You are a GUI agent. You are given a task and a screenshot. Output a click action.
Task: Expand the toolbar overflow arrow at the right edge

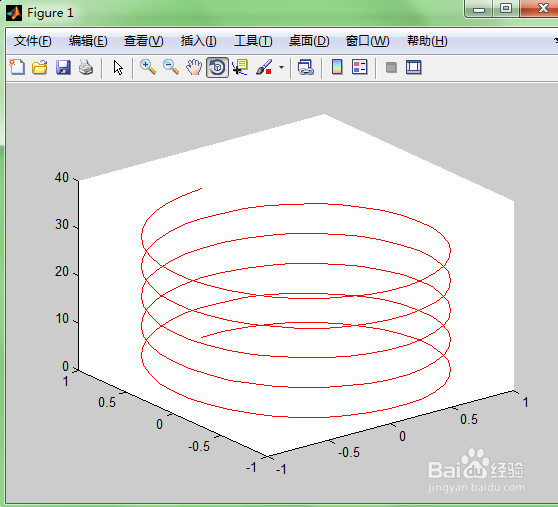pos(555,40)
